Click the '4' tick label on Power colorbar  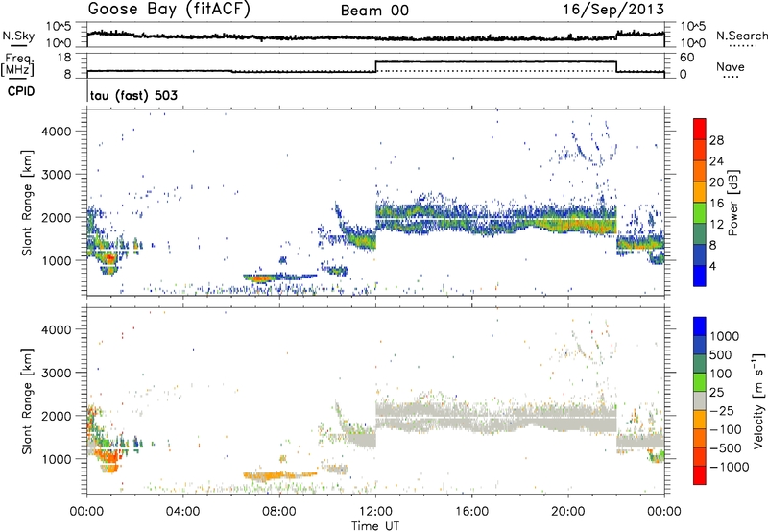712,266
